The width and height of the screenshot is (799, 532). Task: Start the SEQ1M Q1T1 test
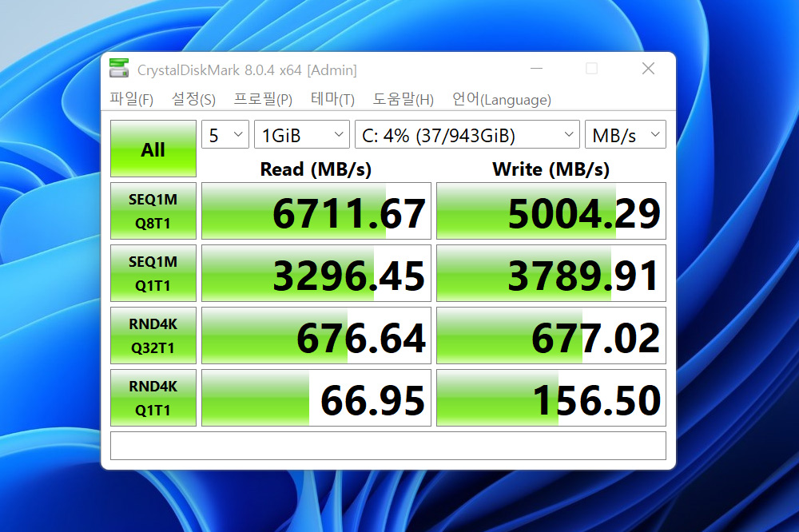[153, 273]
